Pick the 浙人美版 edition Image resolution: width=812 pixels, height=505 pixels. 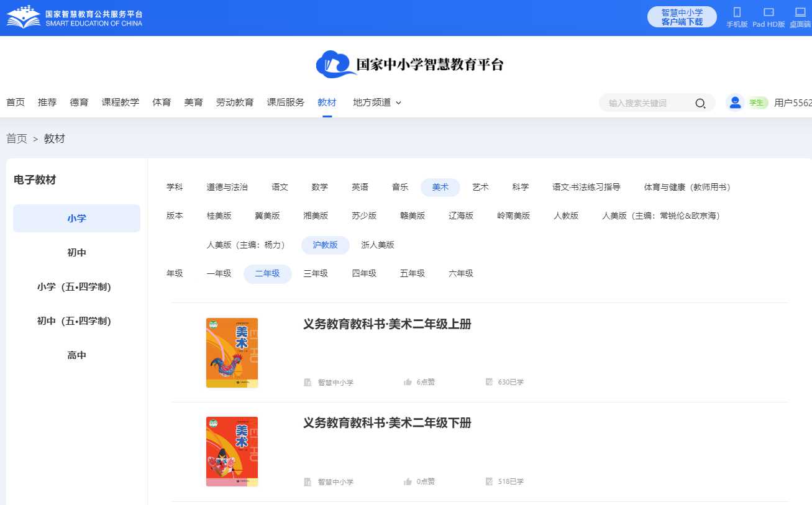pyautogui.click(x=378, y=245)
